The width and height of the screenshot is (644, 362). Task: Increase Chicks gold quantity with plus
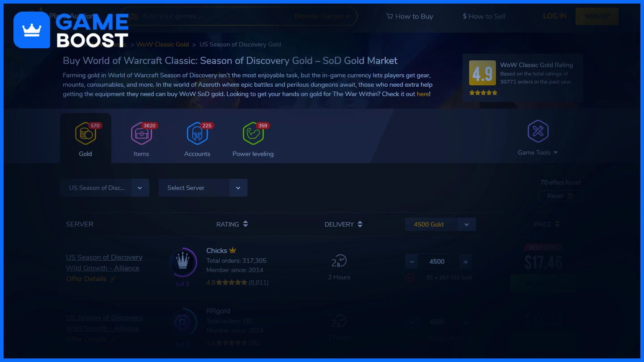pos(466,262)
